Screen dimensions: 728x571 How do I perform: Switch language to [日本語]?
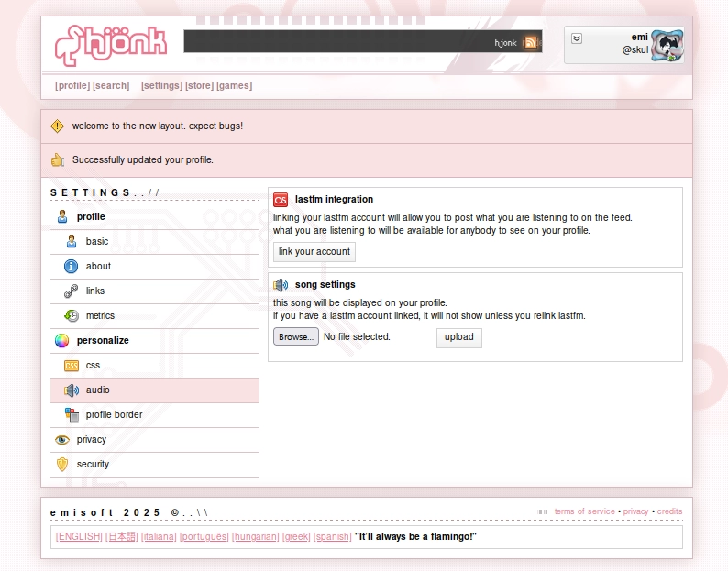[x=122, y=537]
